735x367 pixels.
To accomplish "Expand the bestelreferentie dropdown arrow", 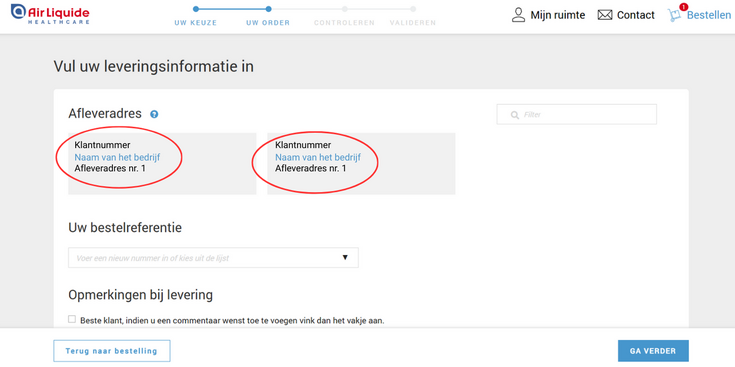I will (345, 258).
